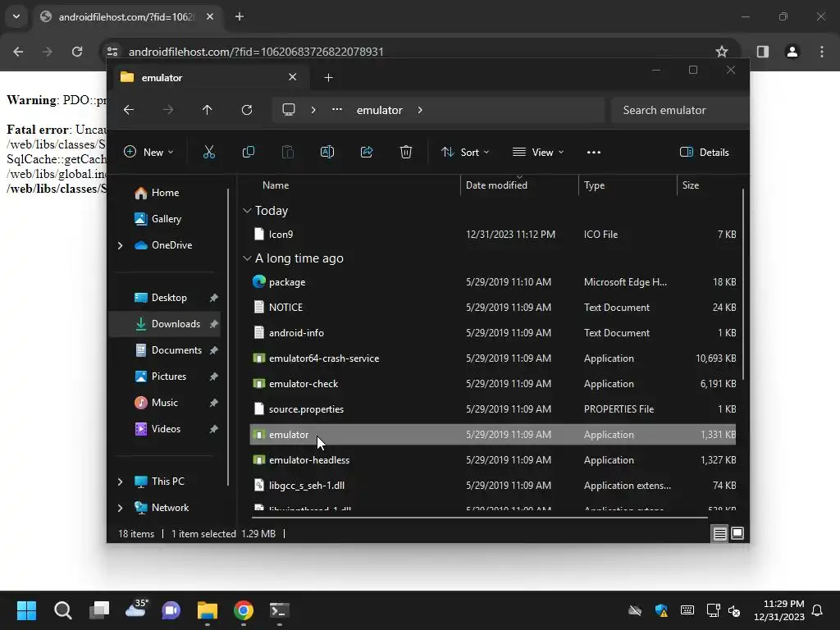Reload the Chrome page
Screen dimensions: 840x630
pos(77,52)
